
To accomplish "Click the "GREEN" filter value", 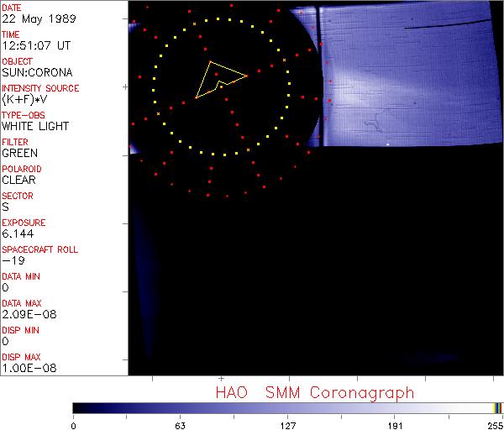I will click(19, 154).
